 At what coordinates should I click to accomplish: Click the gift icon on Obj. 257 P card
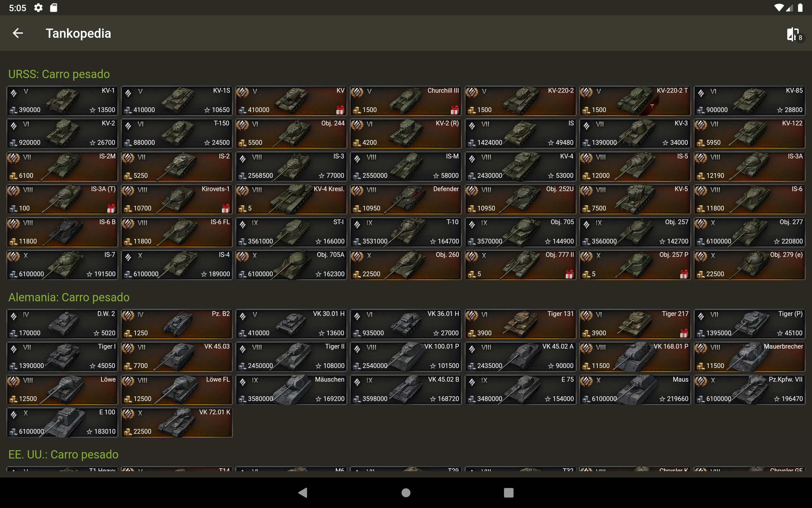[x=684, y=274]
